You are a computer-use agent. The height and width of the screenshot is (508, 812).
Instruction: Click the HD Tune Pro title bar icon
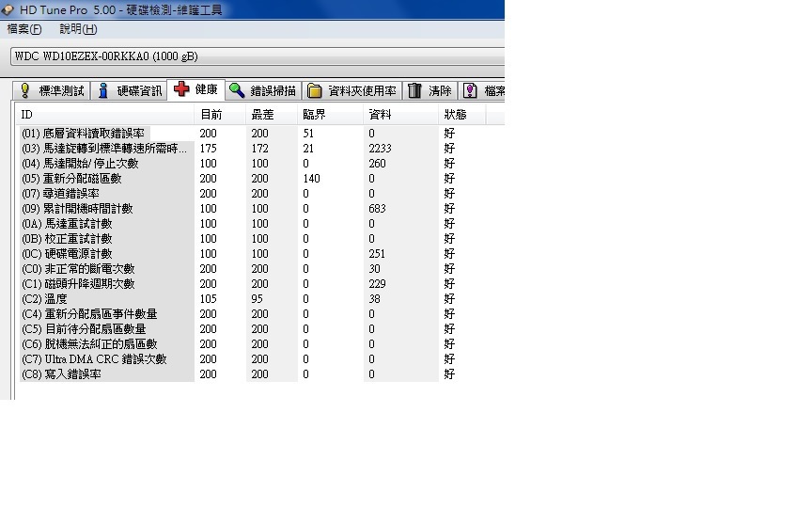(8, 9)
